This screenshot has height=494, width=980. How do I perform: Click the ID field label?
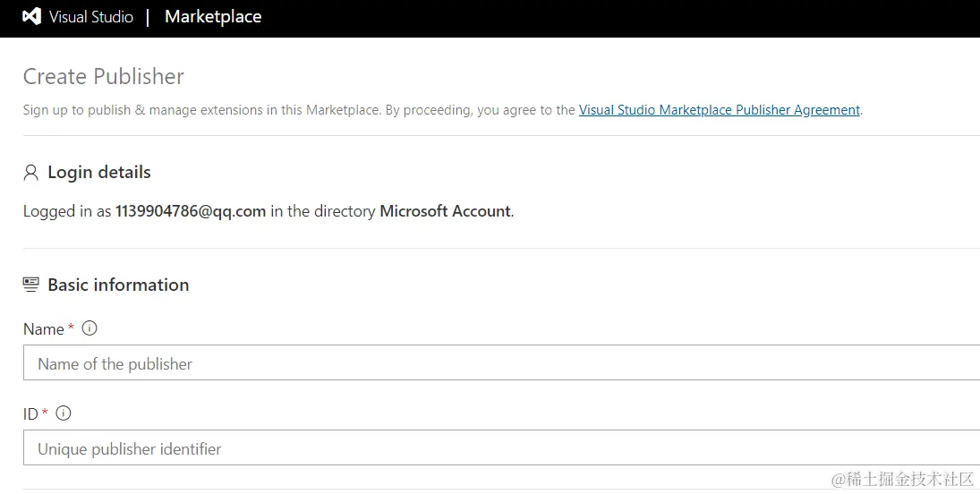30,414
